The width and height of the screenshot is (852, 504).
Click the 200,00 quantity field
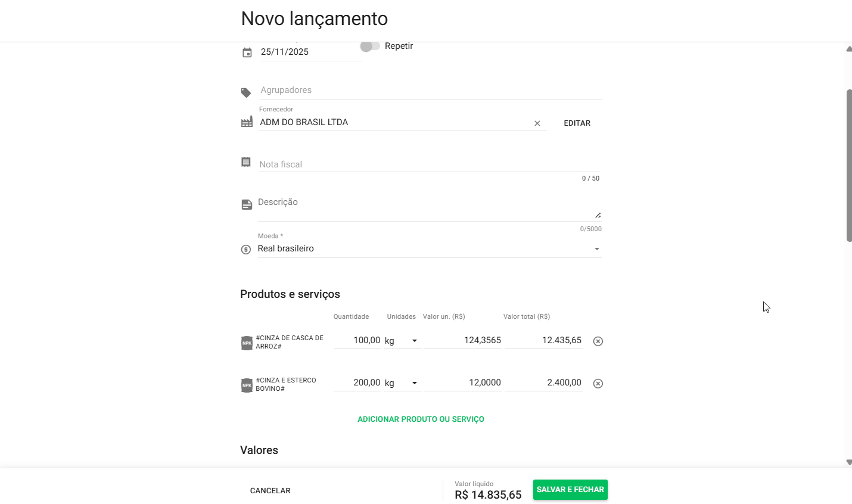357,382
